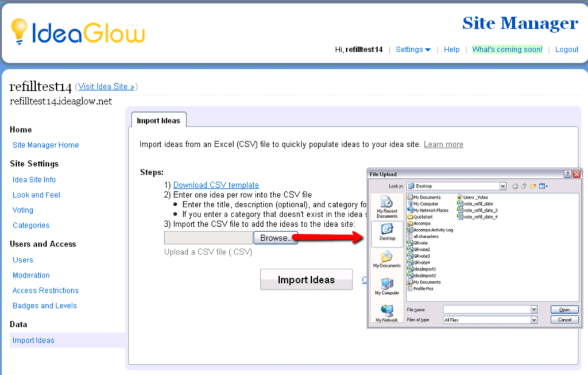Go back using the dialog's back arrow icon
The image size is (588, 375).
pos(515,187)
